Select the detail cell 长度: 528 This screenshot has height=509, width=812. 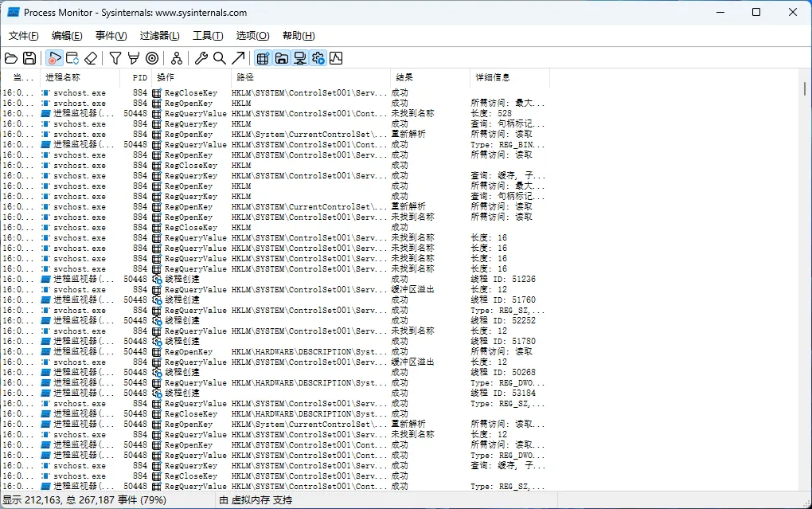pos(491,114)
